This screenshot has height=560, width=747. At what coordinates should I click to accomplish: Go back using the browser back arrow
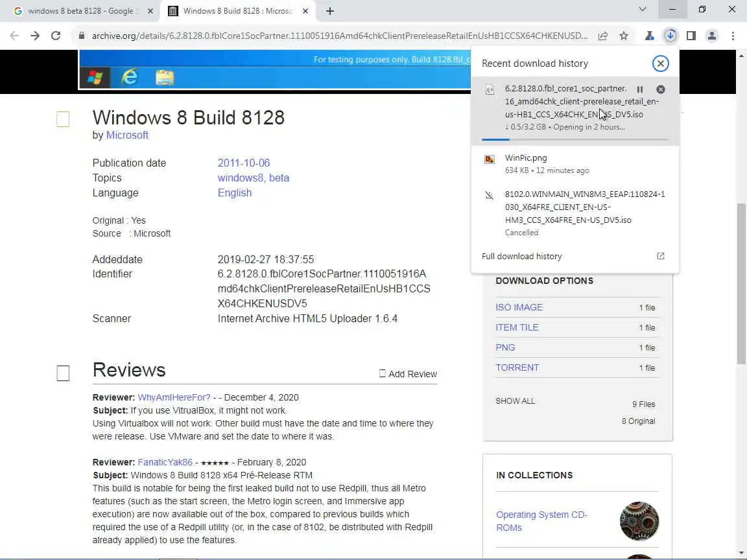[14, 36]
